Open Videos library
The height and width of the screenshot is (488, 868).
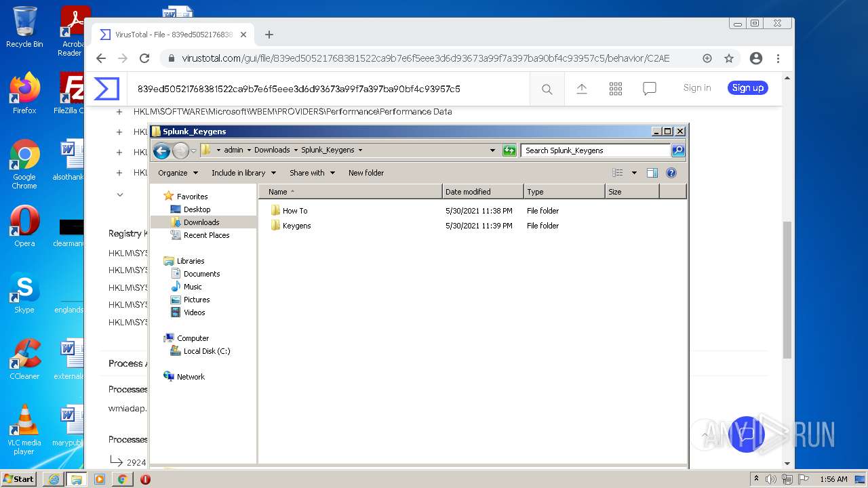(194, 312)
